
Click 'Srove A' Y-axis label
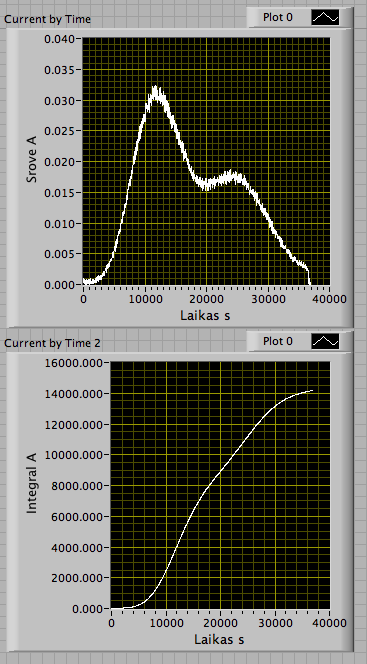tap(32, 161)
